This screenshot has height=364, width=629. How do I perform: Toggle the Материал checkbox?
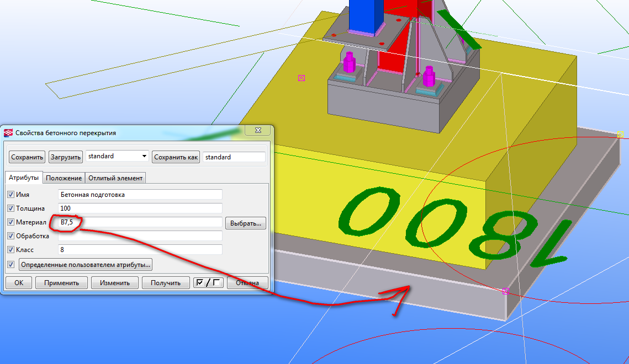(x=10, y=222)
